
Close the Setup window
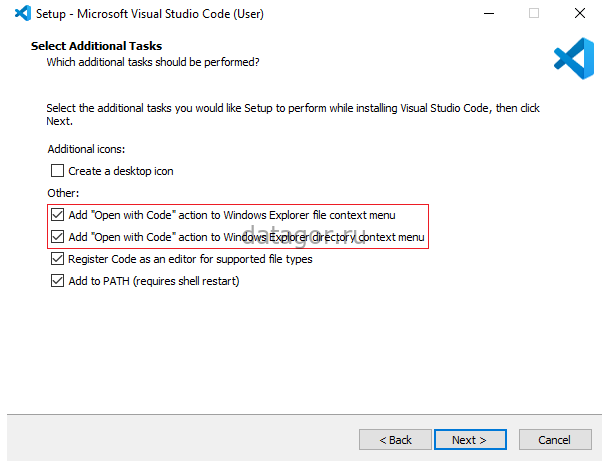click(579, 14)
